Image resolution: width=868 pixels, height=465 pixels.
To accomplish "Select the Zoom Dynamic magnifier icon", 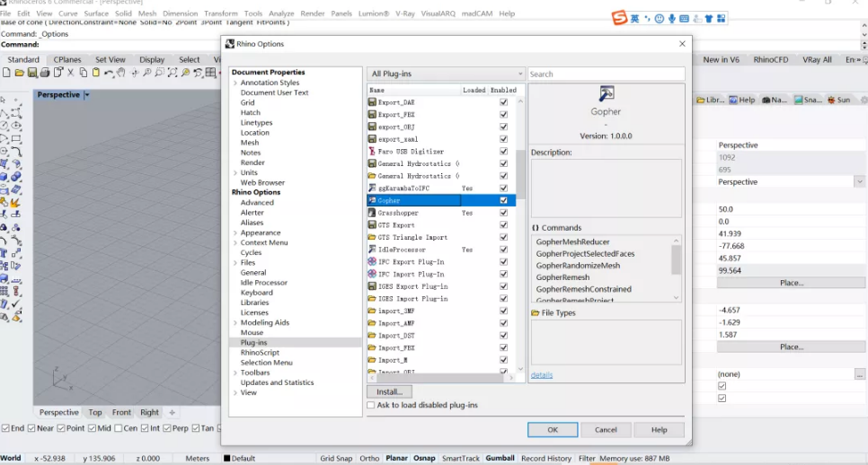I will 147,73.
